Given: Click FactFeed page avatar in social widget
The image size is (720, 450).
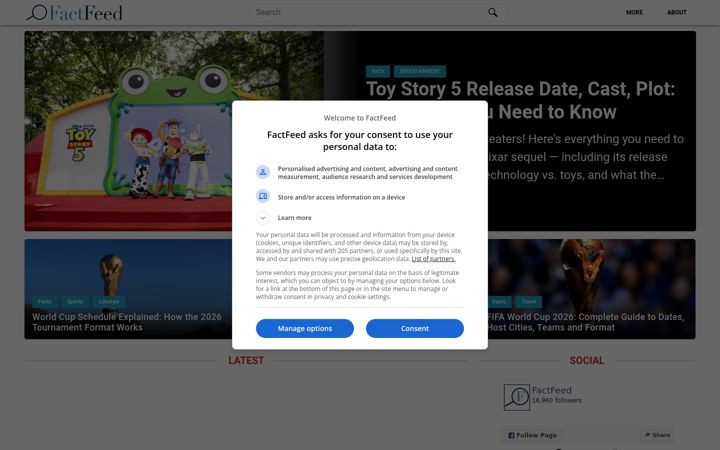Looking at the screenshot, I should 517,397.
